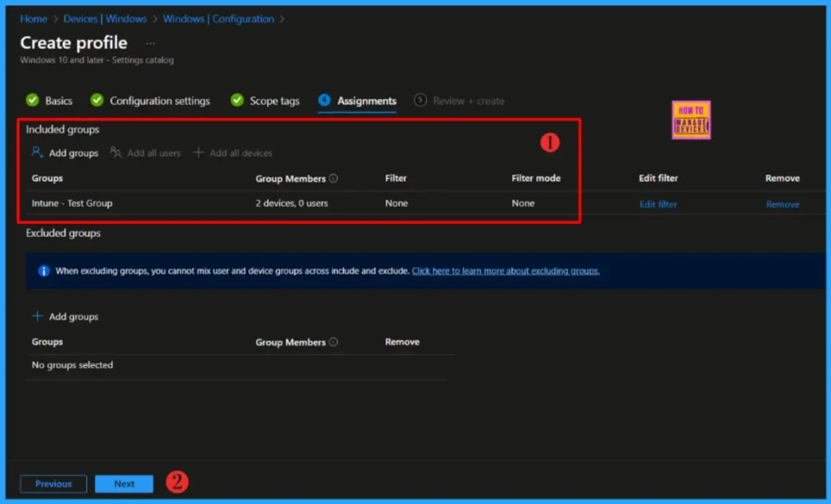Open the ellipsis menu beside Create profile

150,43
